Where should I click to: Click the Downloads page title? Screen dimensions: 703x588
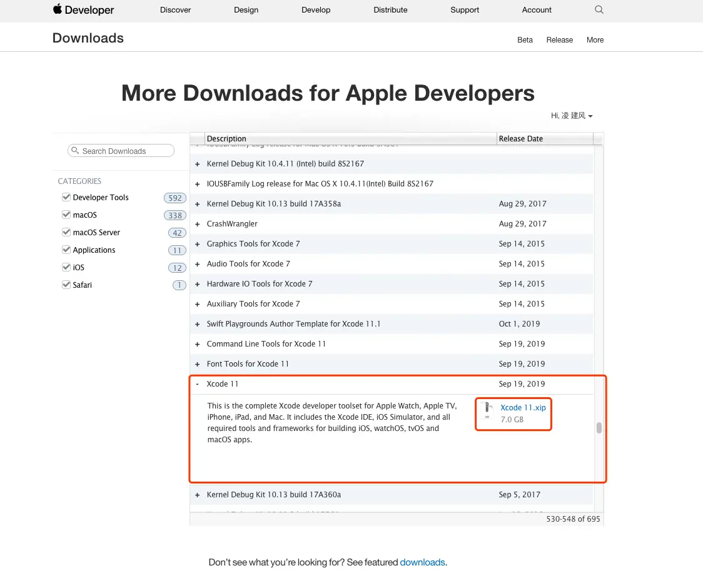[x=88, y=38]
